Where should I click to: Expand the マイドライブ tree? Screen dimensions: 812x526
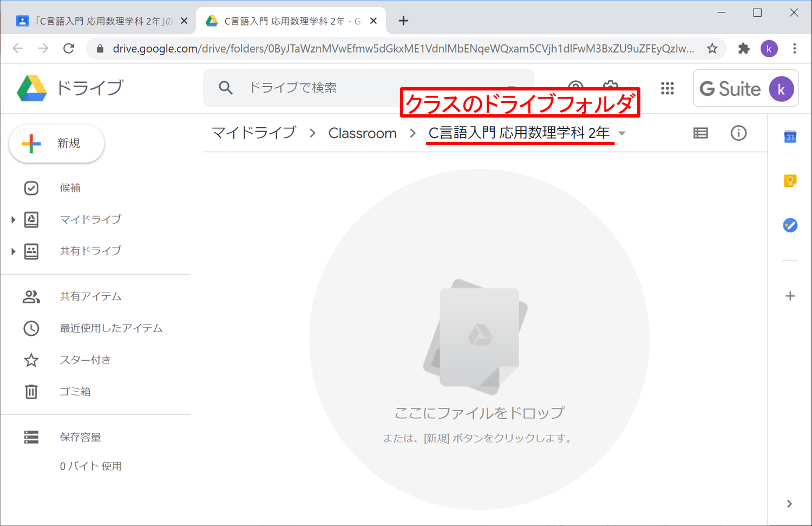(x=13, y=220)
